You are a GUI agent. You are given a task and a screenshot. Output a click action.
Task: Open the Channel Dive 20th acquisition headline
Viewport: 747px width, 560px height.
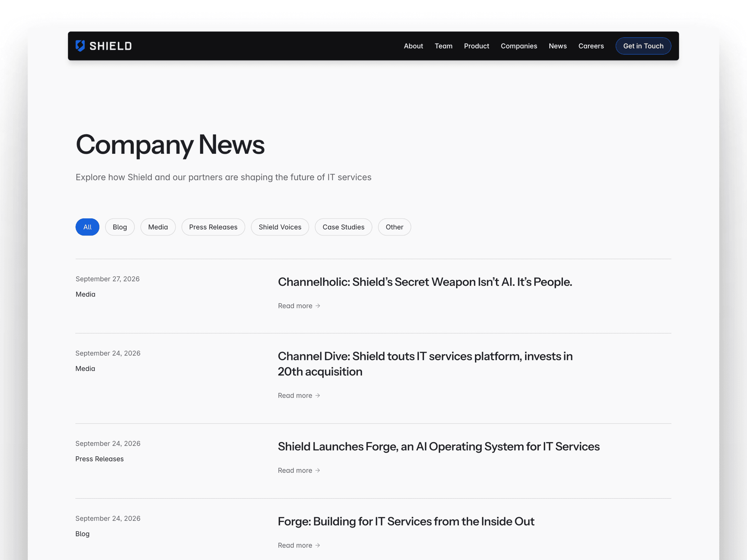[x=425, y=364]
